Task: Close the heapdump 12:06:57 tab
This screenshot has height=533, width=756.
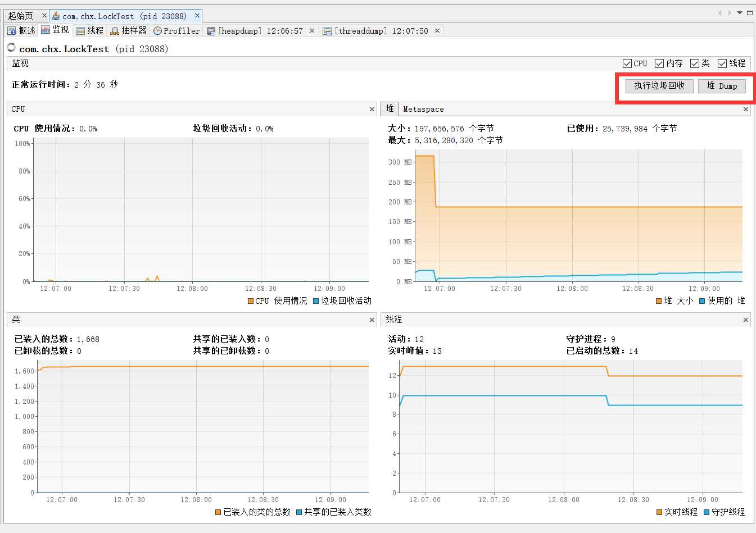Action: coord(312,30)
